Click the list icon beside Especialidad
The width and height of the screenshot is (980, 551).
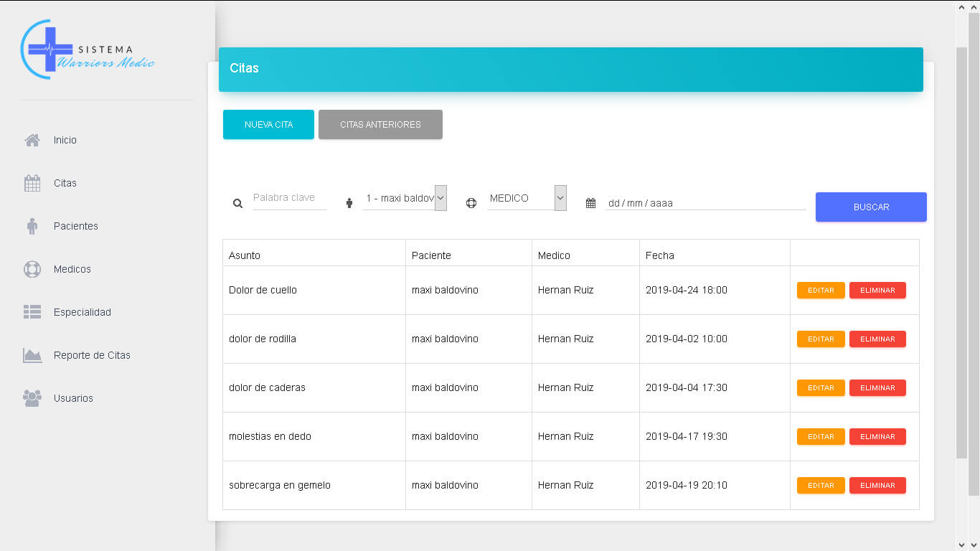tap(32, 312)
